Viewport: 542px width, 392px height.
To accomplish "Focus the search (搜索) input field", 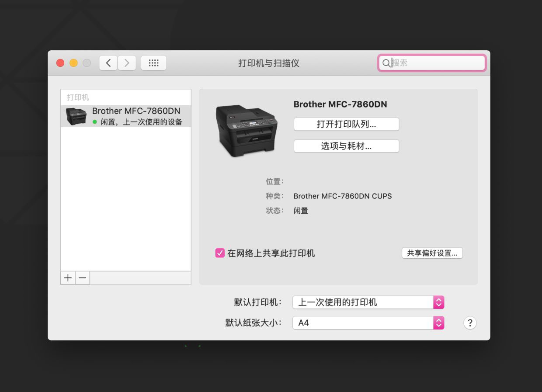I will coord(432,63).
